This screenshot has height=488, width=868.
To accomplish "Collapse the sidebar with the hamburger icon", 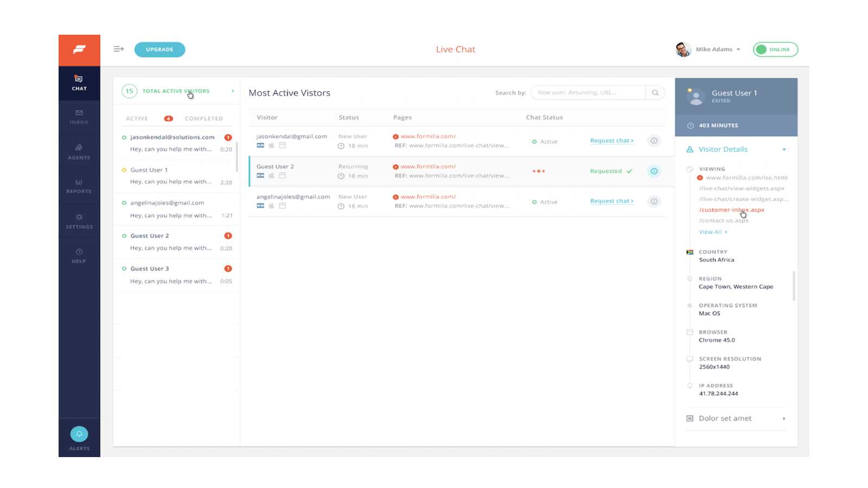I will pos(118,49).
